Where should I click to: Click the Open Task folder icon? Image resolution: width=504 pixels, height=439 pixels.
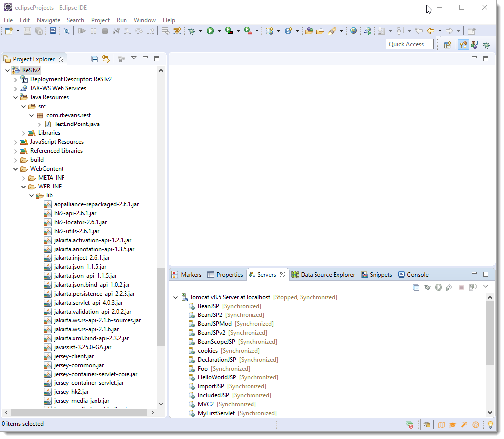point(320,31)
